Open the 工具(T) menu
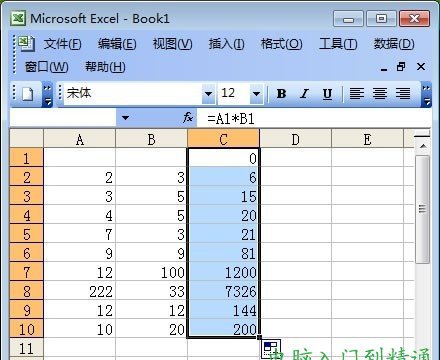The image size is (440, 360). click(338, 44)
